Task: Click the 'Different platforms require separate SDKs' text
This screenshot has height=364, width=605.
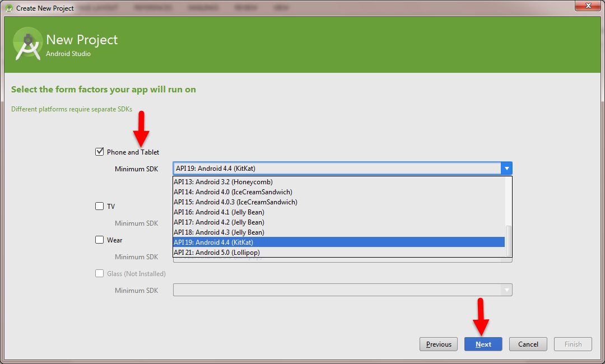Action: point(72,109)
